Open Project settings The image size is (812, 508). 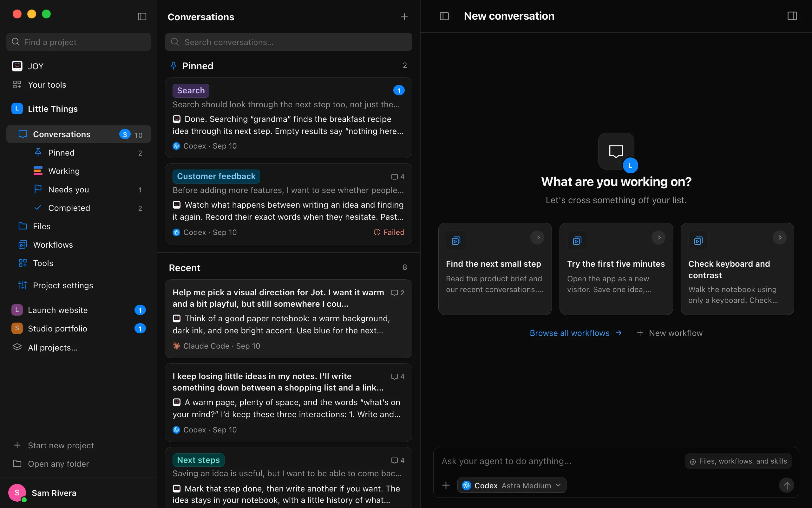click(79, 285)
